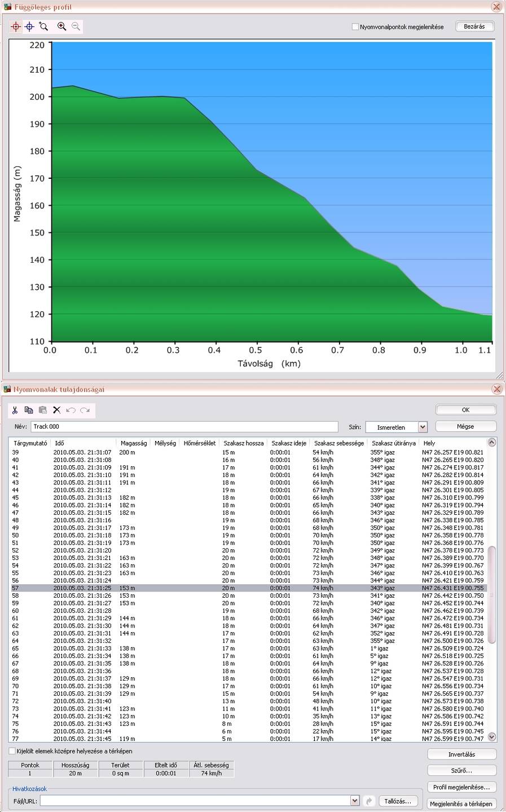Click the cut scissors icon
Screen dimensions: 506x812
(x=15, y=410)
